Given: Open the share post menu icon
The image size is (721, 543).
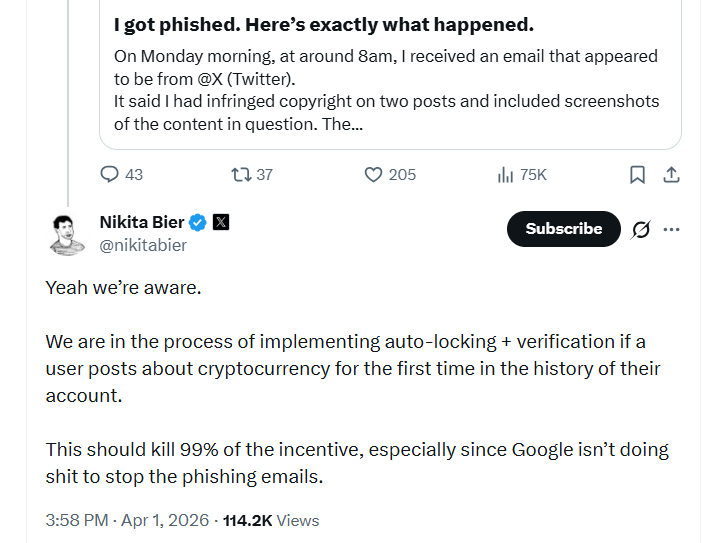Looking at the screenshot, I should 671,175.
